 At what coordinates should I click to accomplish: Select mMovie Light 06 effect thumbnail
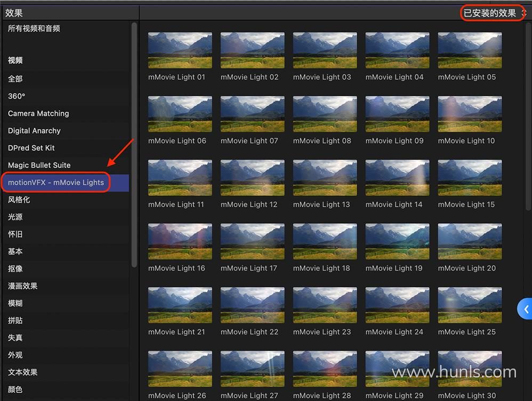coord(180,114)
